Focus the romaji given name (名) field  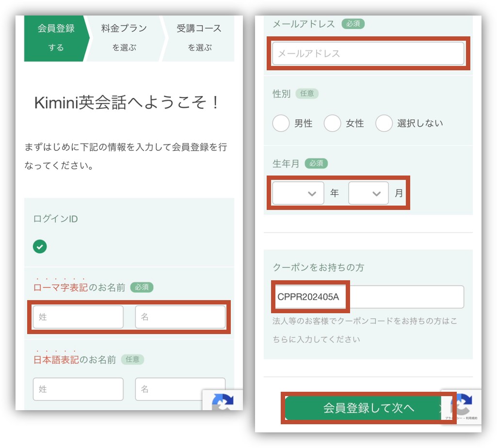180,317
